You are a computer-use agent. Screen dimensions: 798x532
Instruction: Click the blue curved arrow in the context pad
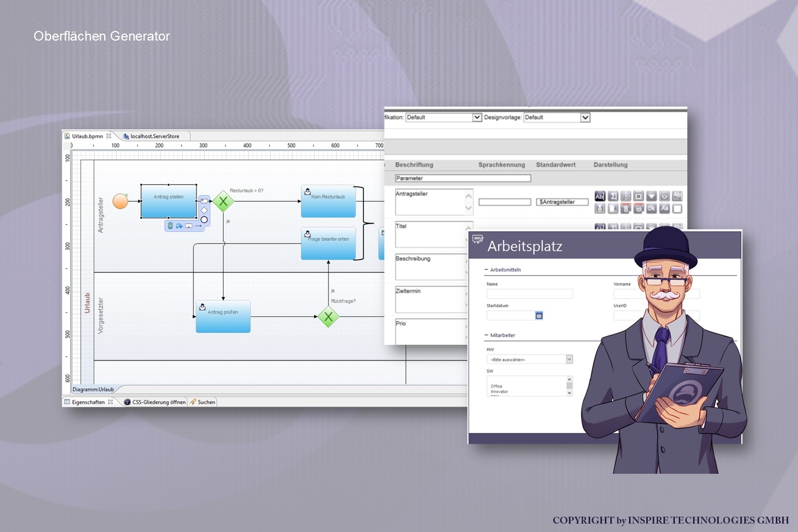tap(179, 225)
